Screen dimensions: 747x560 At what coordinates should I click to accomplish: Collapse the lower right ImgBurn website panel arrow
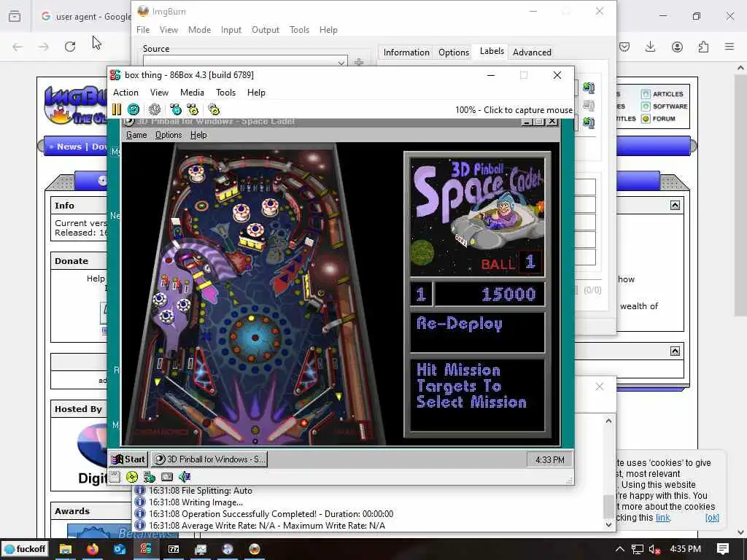[675, 351]
